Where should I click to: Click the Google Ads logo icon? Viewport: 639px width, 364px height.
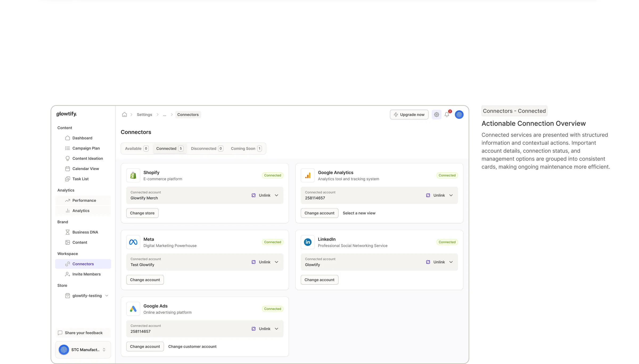pos(133,309)
